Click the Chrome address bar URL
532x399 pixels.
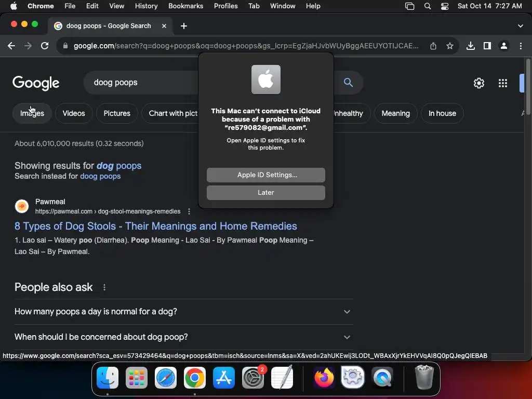pos(246,46)
